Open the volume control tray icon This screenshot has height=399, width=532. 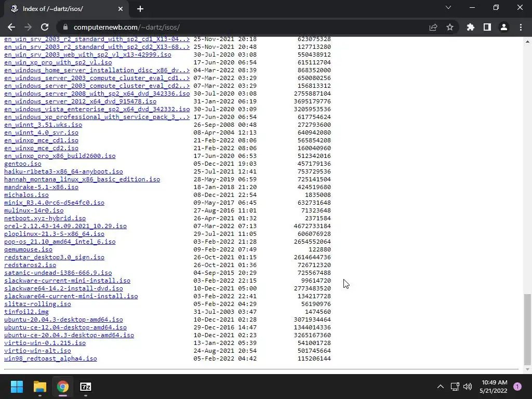[x=468, y=387]
